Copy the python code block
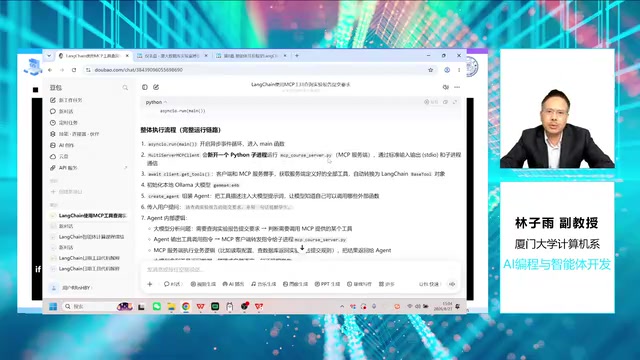640x360 pixels. [445, 102]
